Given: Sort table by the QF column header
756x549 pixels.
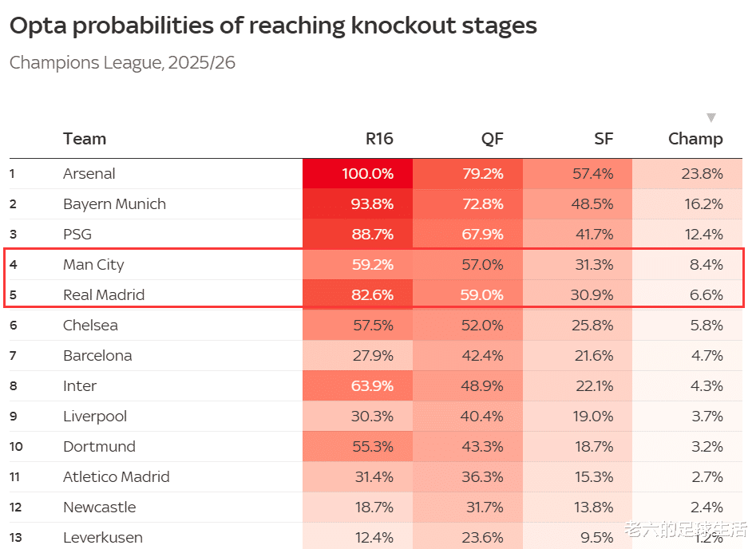Looking at the screenshot, I should [x=492, y=139].
